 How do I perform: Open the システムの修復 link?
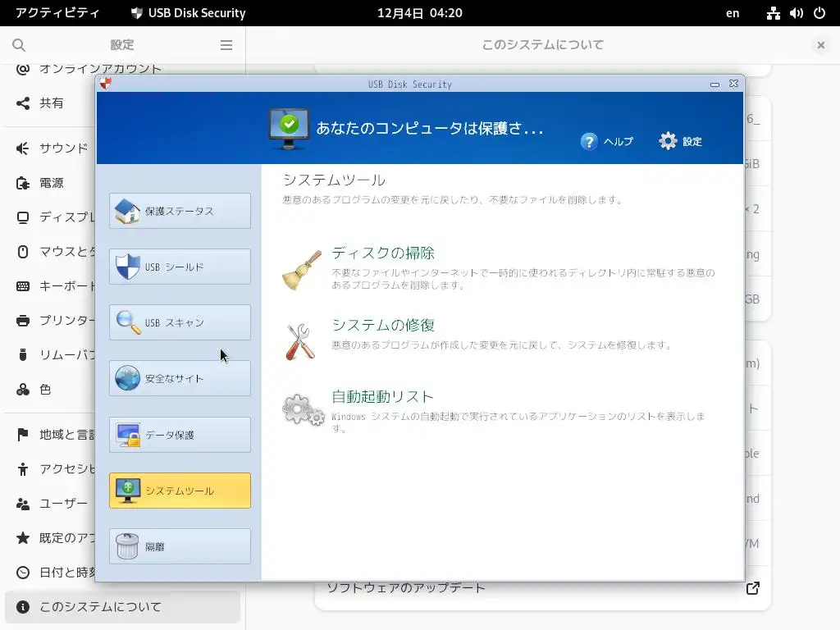[383, 325]
